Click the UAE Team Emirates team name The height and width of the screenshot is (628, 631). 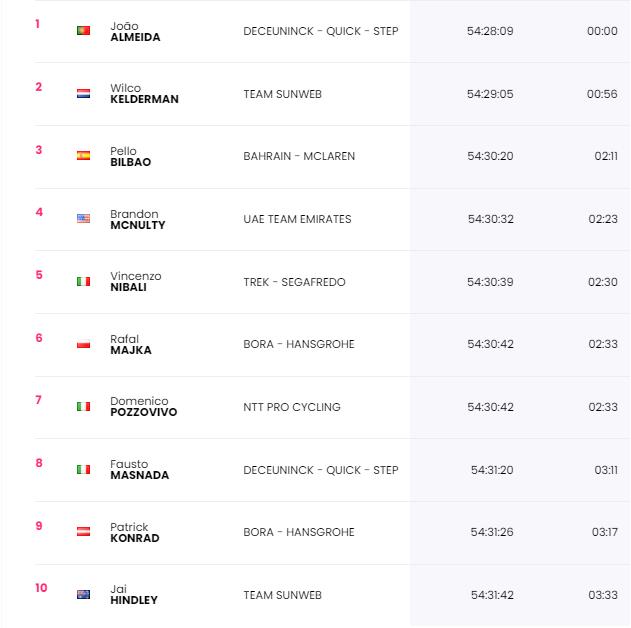297,219
